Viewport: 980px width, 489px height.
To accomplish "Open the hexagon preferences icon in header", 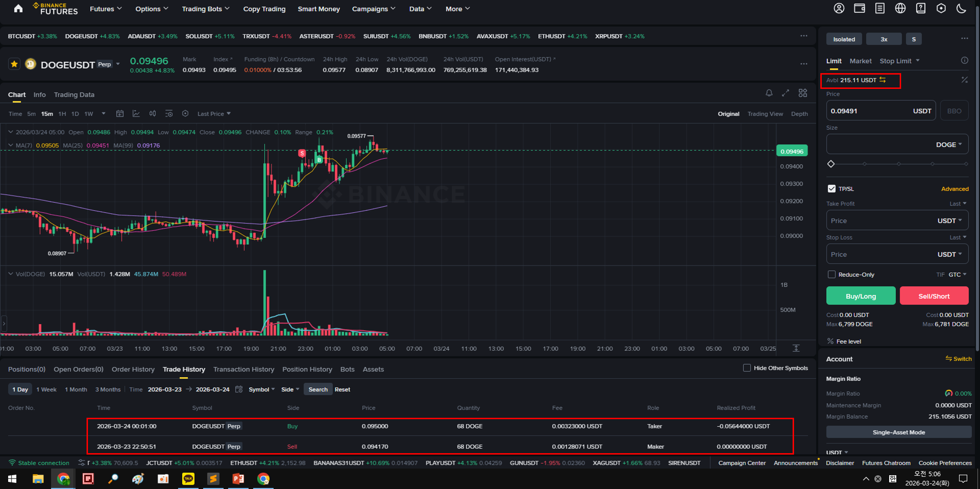I will [941, 9].
